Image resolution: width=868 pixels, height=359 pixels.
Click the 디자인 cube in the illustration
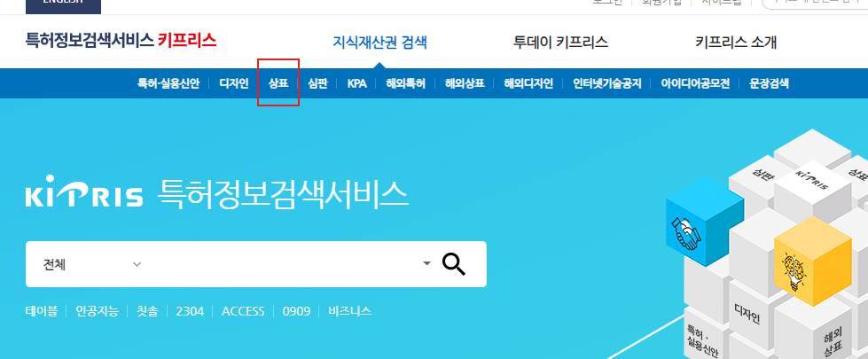(747, 316)
